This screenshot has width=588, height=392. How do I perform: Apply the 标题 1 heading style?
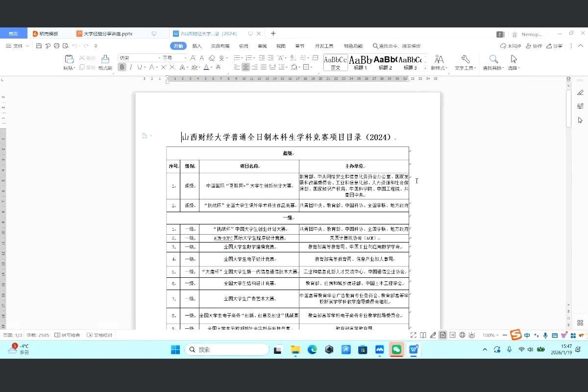coord(360,62)
